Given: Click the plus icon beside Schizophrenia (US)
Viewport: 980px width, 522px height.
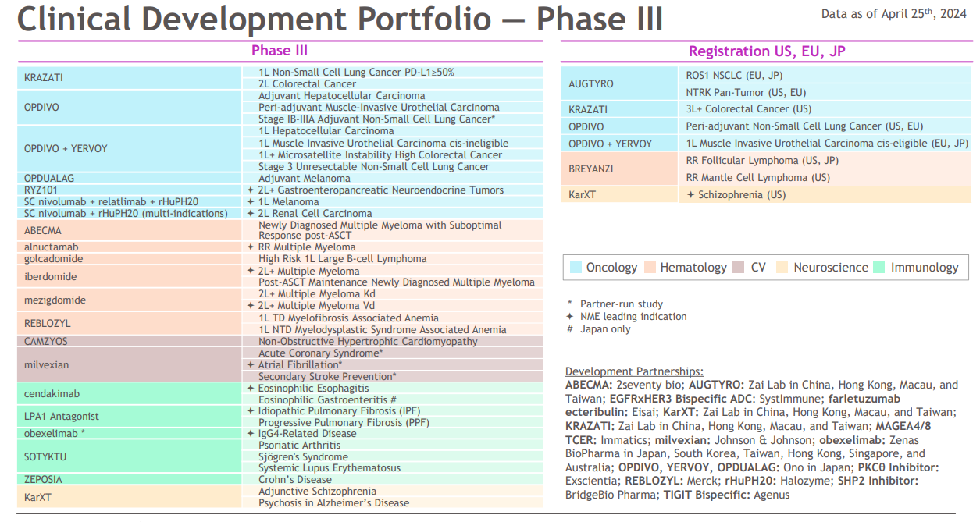Looking at the screenshot, I should coord(690,194).
